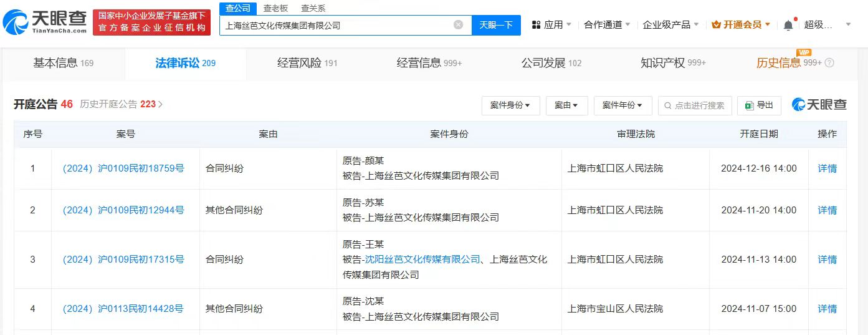Open case (2024)沪0113民初14428号 link
Screen dimensions: 868x335
pyautogui.click(x=123, y=309)
